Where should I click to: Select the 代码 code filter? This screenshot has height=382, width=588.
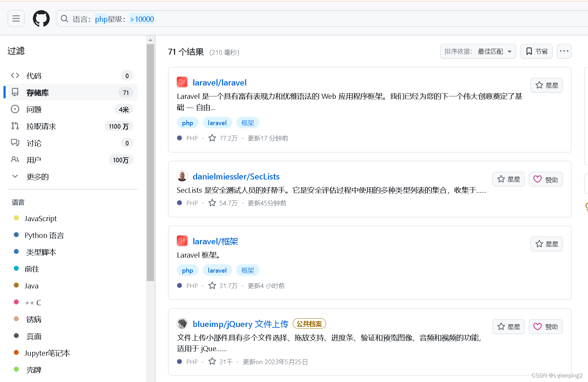click(x=72, y=76)
